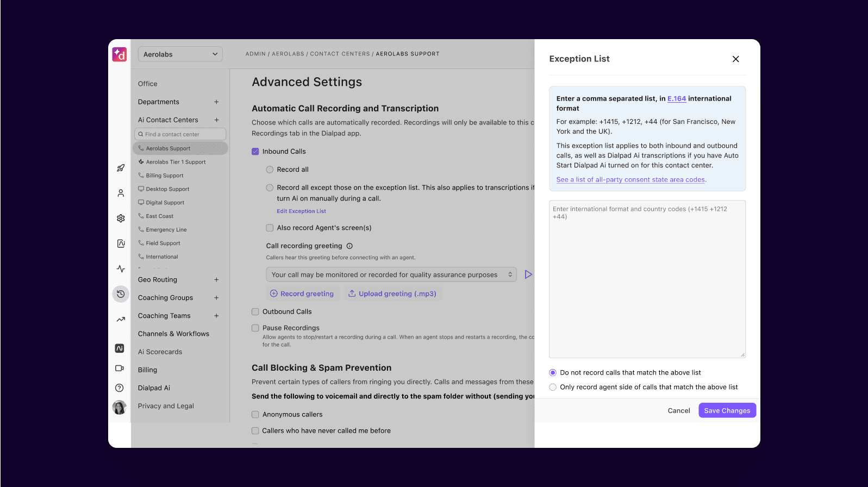Select Billing Support contact center

click(165, 176)
